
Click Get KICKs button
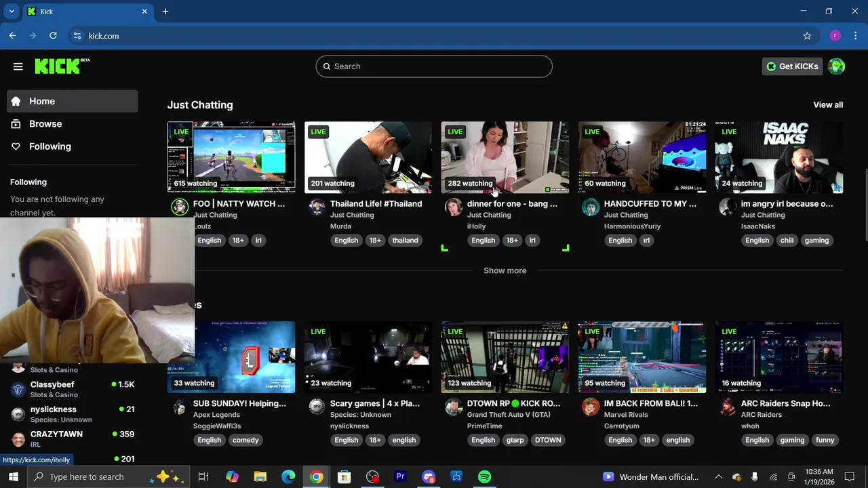coord(793,66)
